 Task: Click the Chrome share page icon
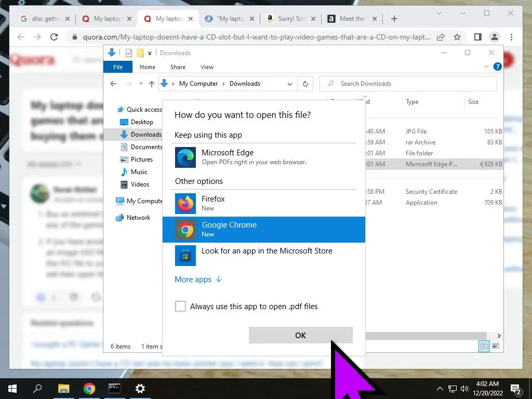click(441, 37)
